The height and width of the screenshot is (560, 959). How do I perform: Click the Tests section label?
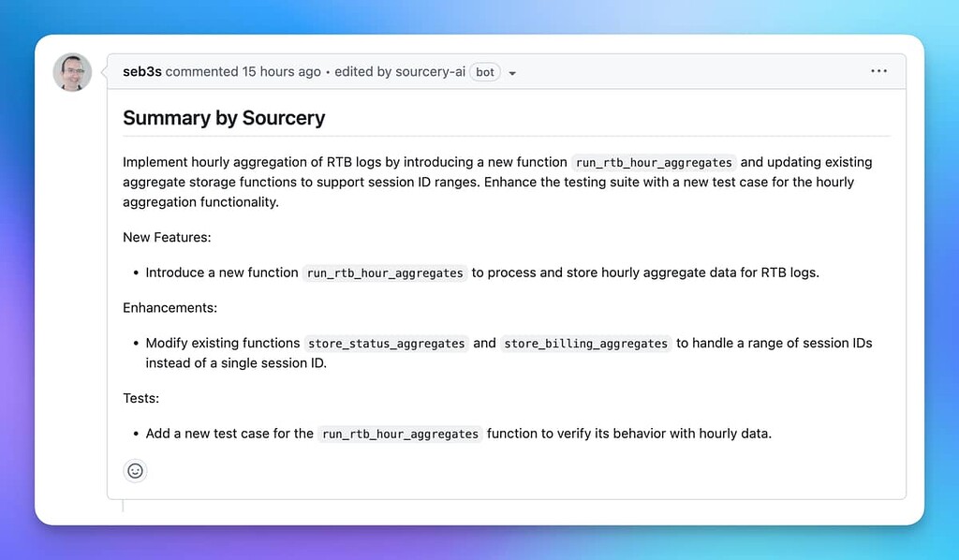tap(140, 398)
